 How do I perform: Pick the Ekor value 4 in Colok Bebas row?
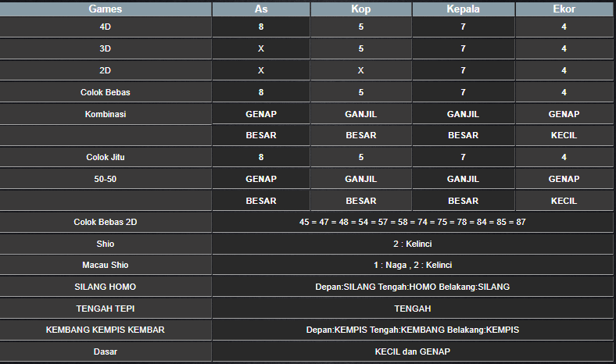(564, 92)
